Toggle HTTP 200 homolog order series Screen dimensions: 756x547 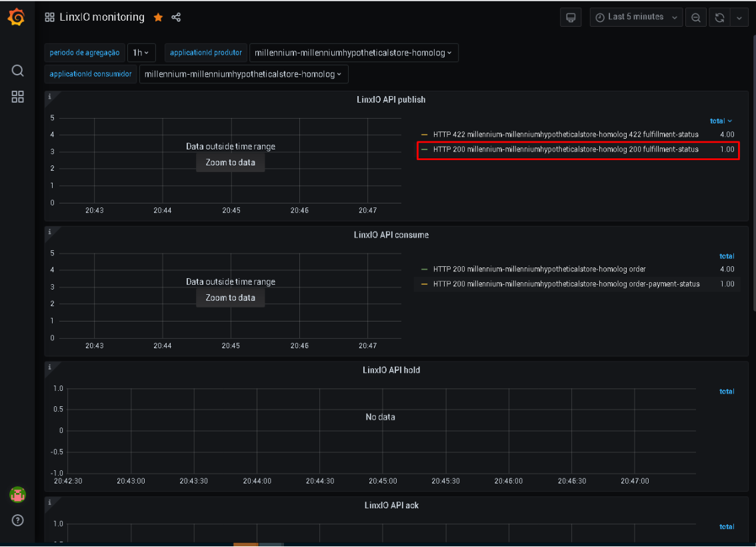pyautogui.click(x=539, y=269)
